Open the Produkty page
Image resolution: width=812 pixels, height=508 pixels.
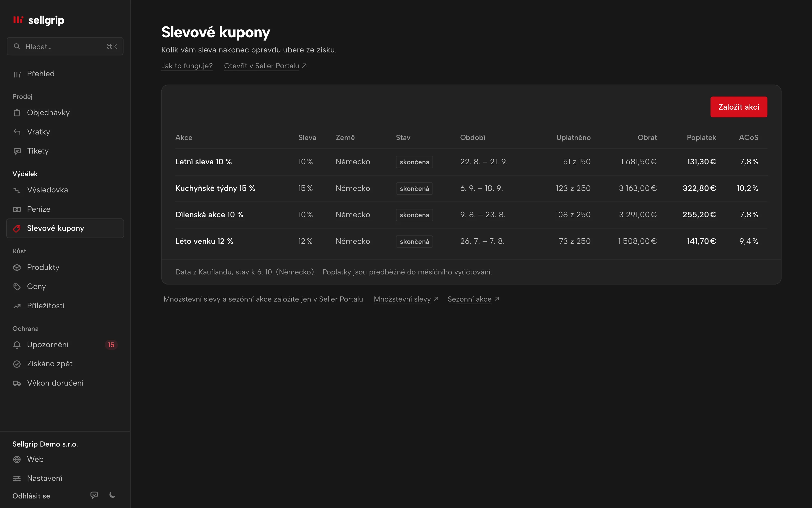pyautogui.click(x=65, y=267)
